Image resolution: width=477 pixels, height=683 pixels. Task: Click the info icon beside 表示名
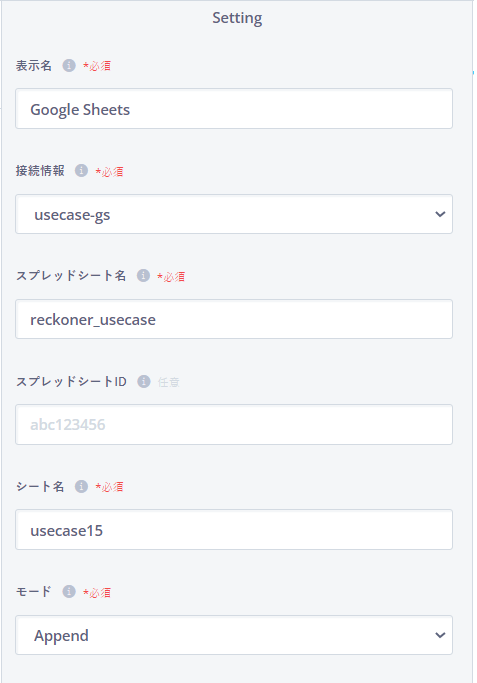click(x=69, y=66)
